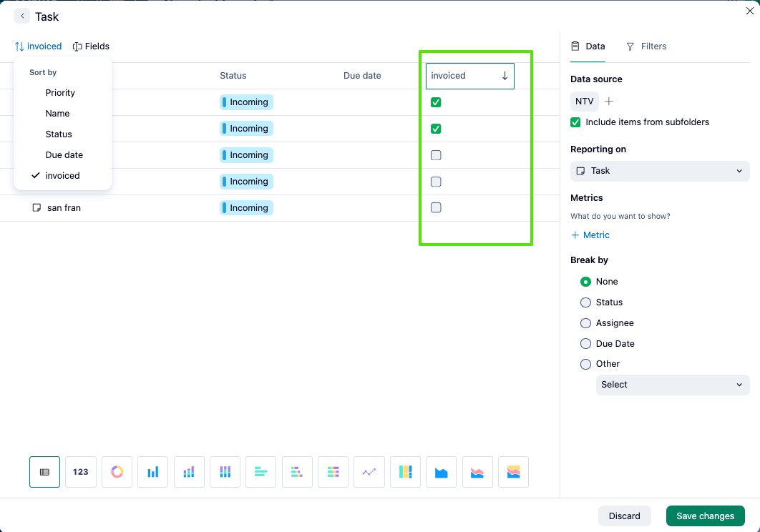This screenshot has height=532, width=760.
Task: Select the currently active table view icon
Action: tap(44, 472)
